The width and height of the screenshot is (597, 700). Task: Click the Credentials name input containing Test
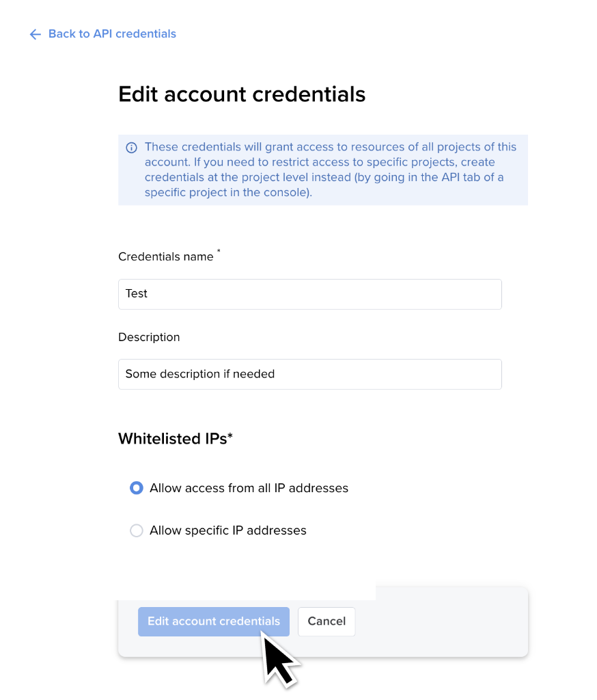pos(309,294)
